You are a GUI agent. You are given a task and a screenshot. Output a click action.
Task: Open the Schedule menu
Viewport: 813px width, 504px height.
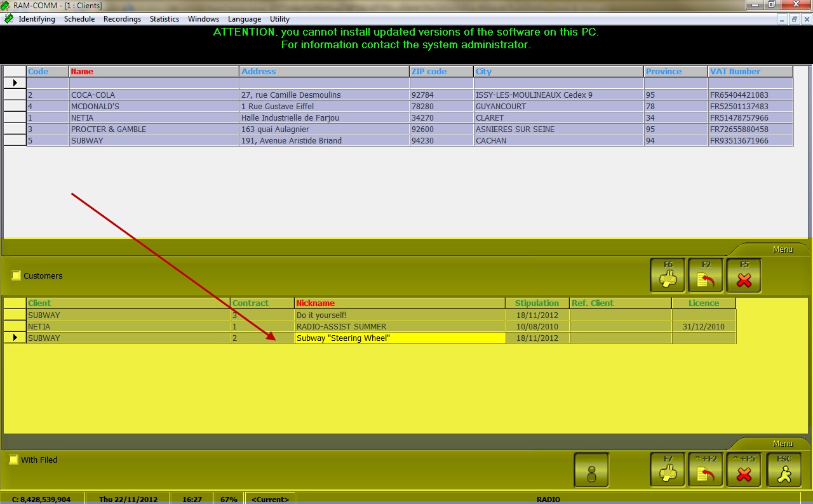tap(79, 19)
